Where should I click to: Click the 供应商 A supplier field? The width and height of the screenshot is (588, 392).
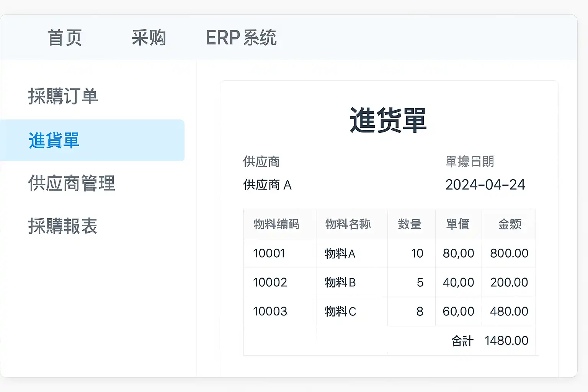click(267, 185)
